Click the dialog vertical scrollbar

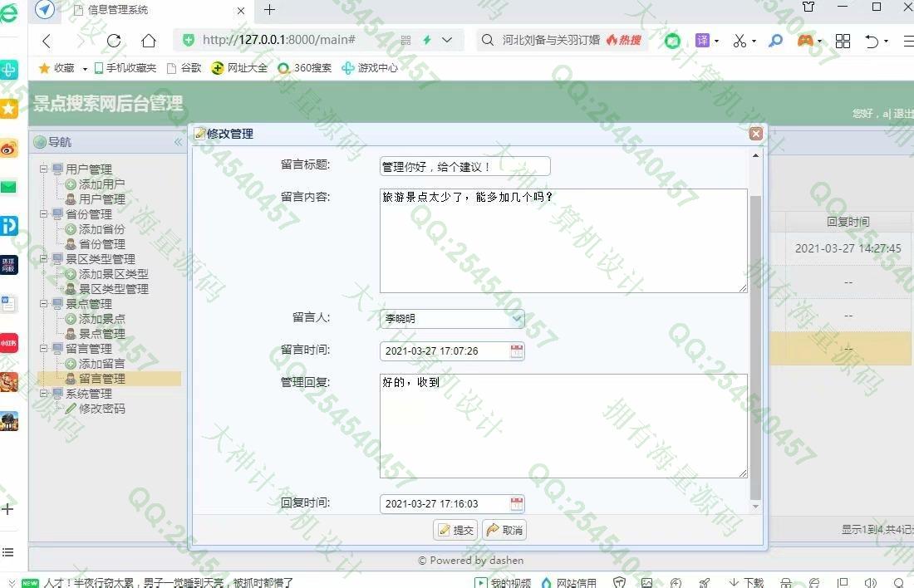[x=755, y=348]
